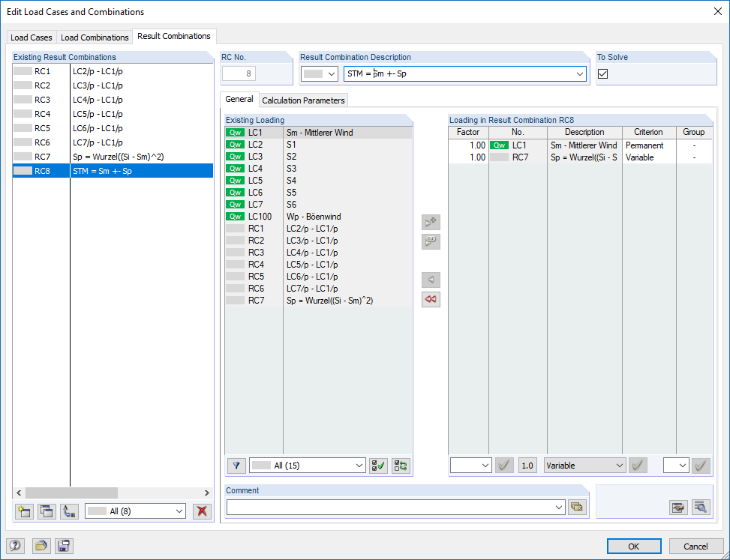Image resolution: width=730 pixels, height=560 pixels.
Task: Open the factor dropdown below the table
Action: coord(470,465)
